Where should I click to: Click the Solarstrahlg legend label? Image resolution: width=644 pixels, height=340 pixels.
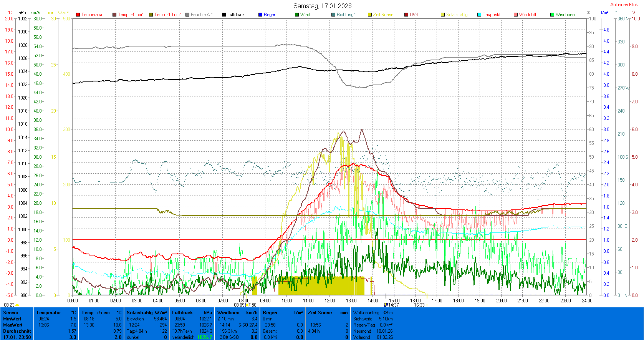pos(457,15)
